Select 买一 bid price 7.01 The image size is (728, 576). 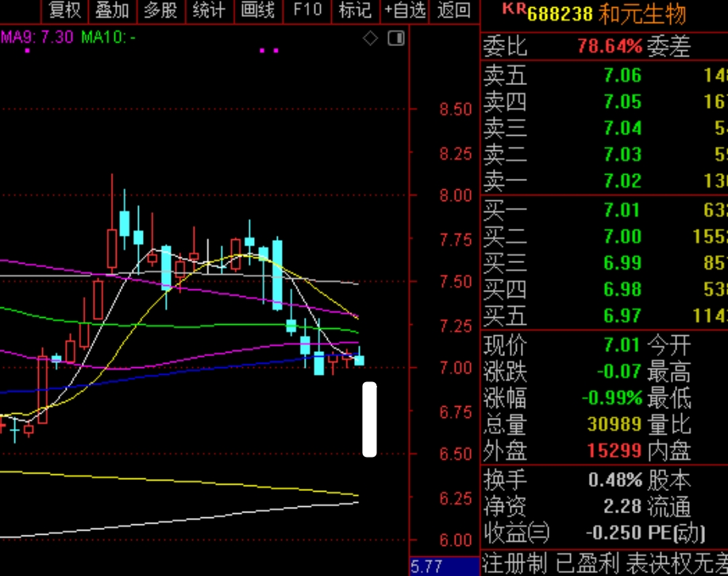[622, 210]
